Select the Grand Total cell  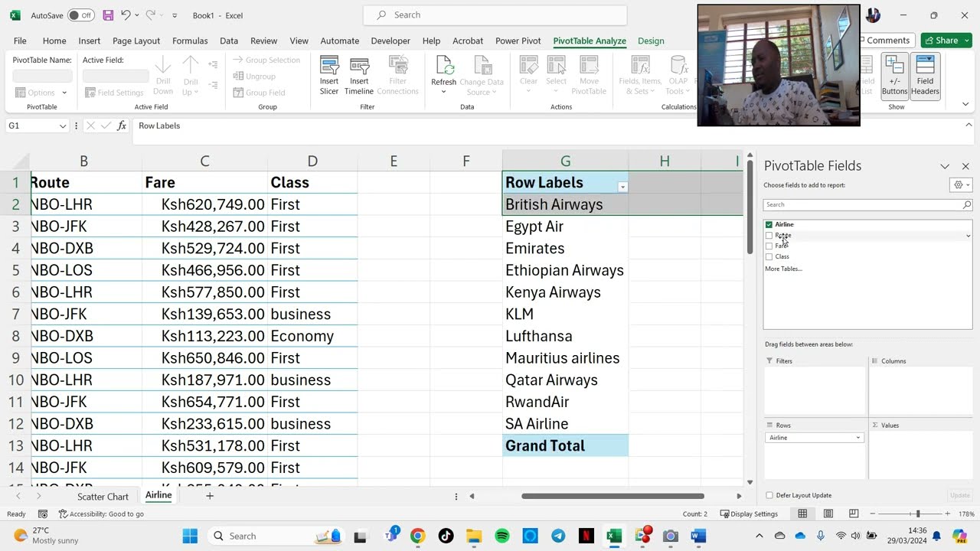pos(565,445)
